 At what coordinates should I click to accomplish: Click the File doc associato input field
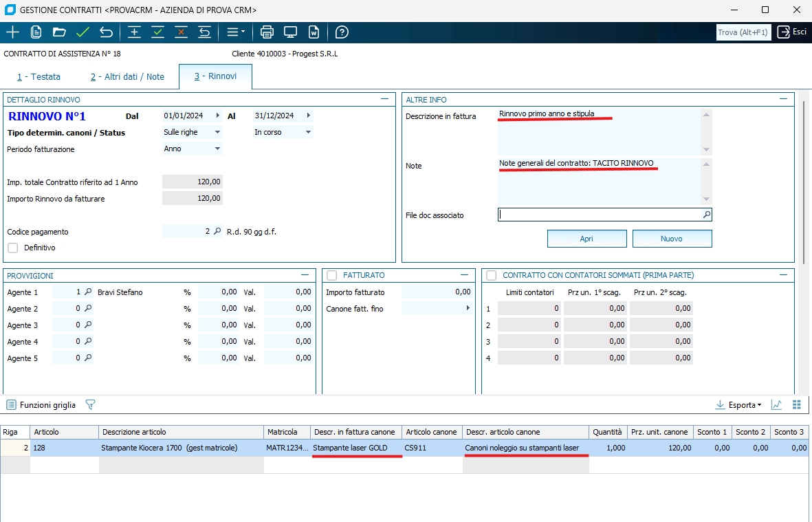(598, 215)
